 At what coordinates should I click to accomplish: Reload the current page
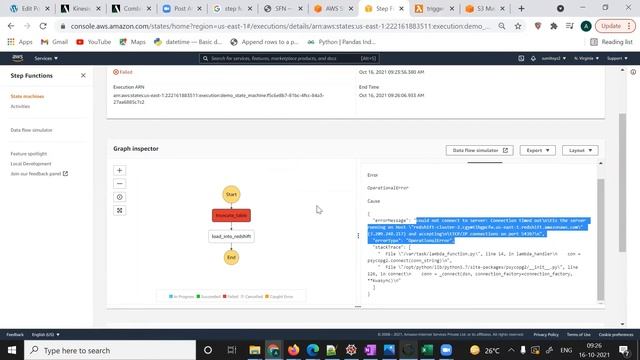43,26
